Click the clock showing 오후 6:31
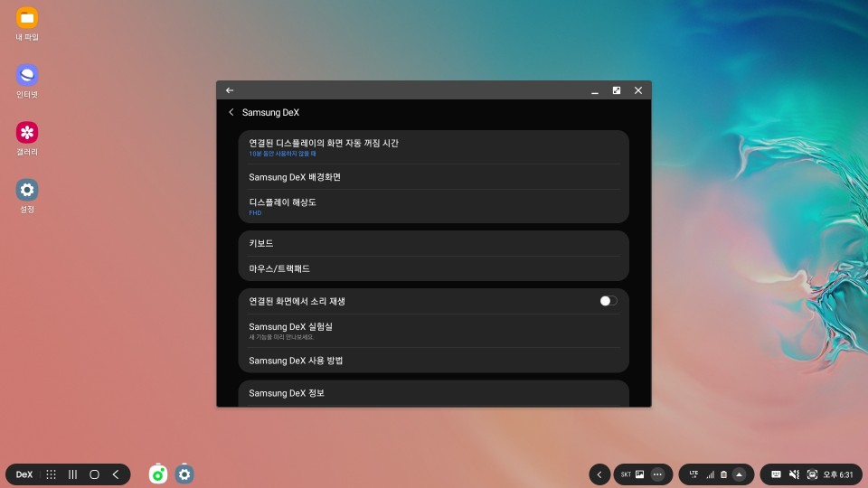868x488 pixels. [x=838, y=474]
